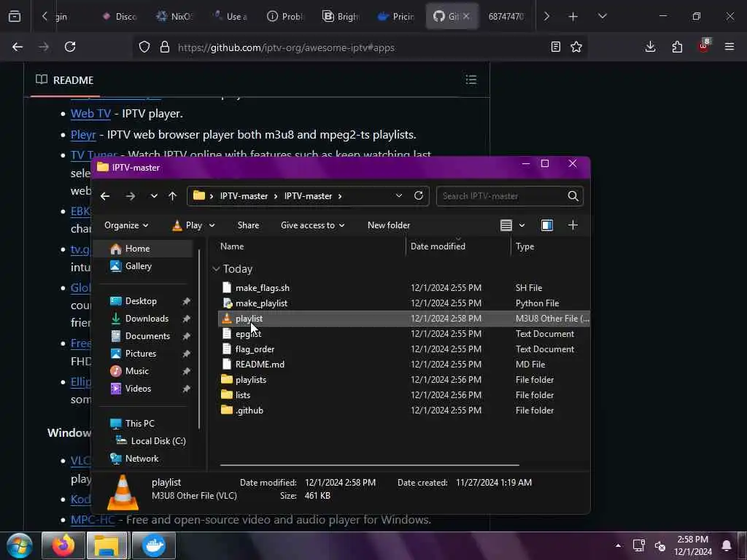This screenshot has height=560, width=747.
Task: Open a new Firefox tab
Action: [573, 17]
